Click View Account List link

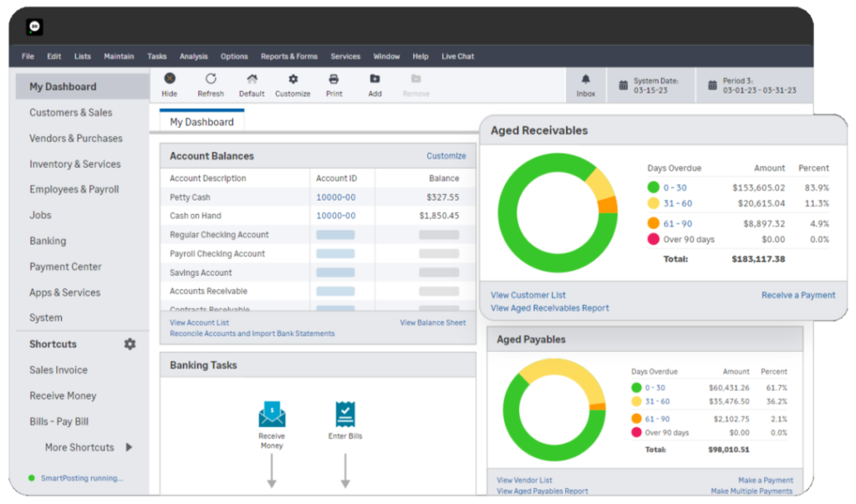[x=199, y=323]
